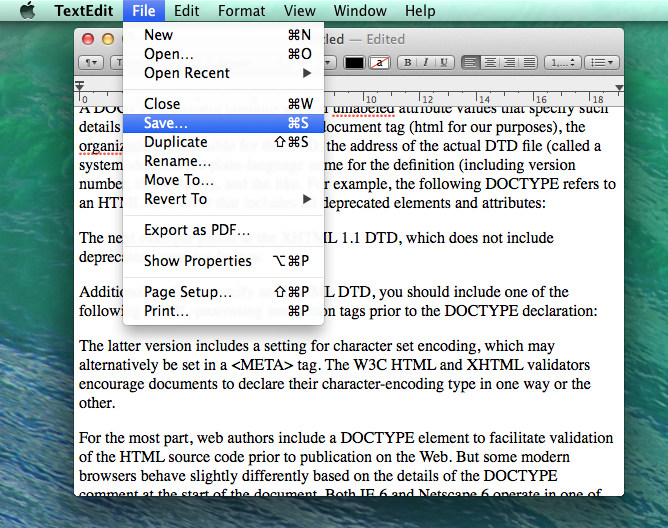The height and width of the screenshot is (528, 668).
Task: Choose Export as PDF… menu item
Action: click(x=223, y=230)
